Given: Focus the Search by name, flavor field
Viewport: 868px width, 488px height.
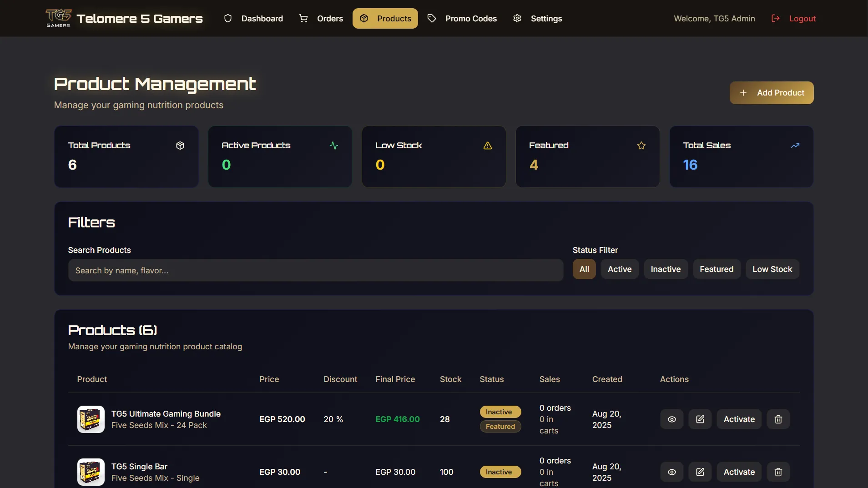Looking at the screenshot, I should point(316,271).
